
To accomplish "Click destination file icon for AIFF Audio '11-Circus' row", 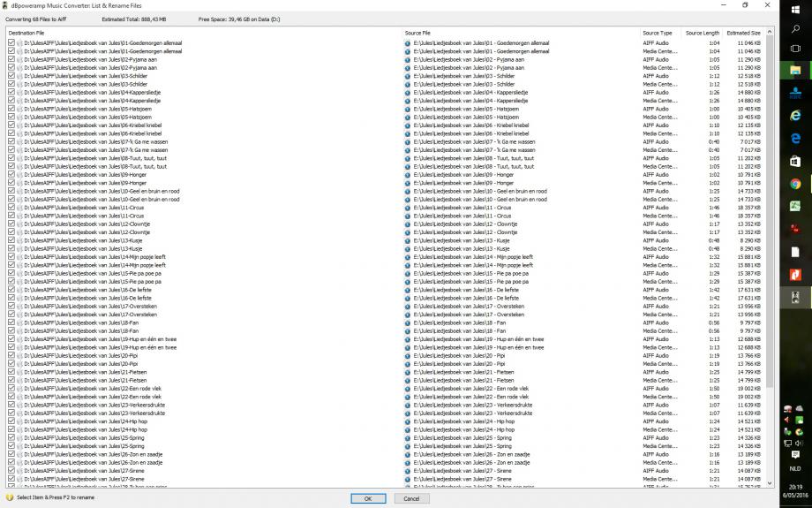I will click(x=19, y=208).
